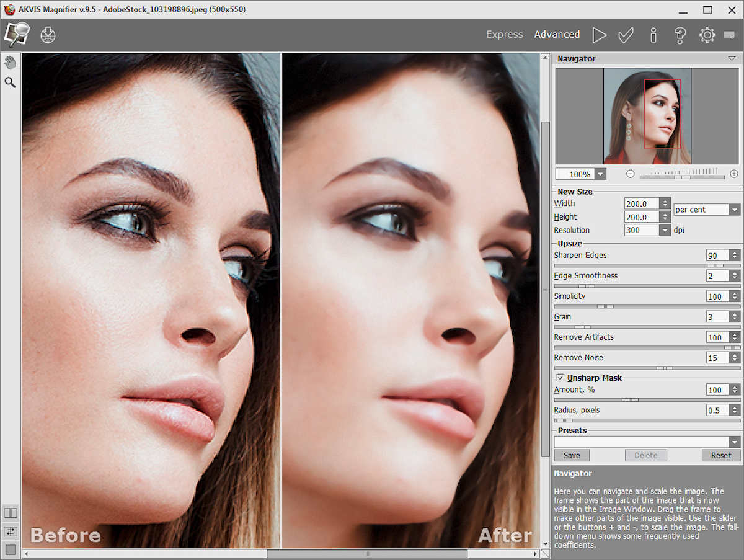Click the Width value input field
The width and height of the screenshot is (744, 560).
point(641,203)
